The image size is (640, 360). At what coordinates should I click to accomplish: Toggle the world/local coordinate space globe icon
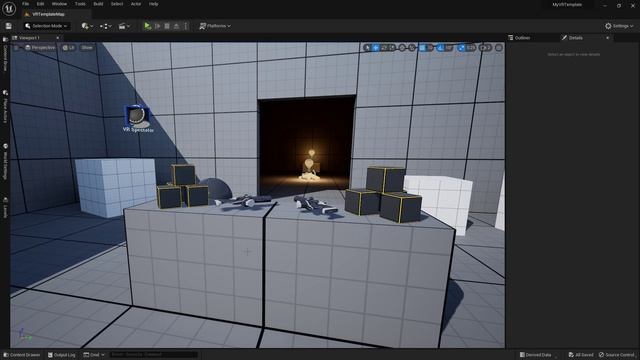[x=402, y=48]
